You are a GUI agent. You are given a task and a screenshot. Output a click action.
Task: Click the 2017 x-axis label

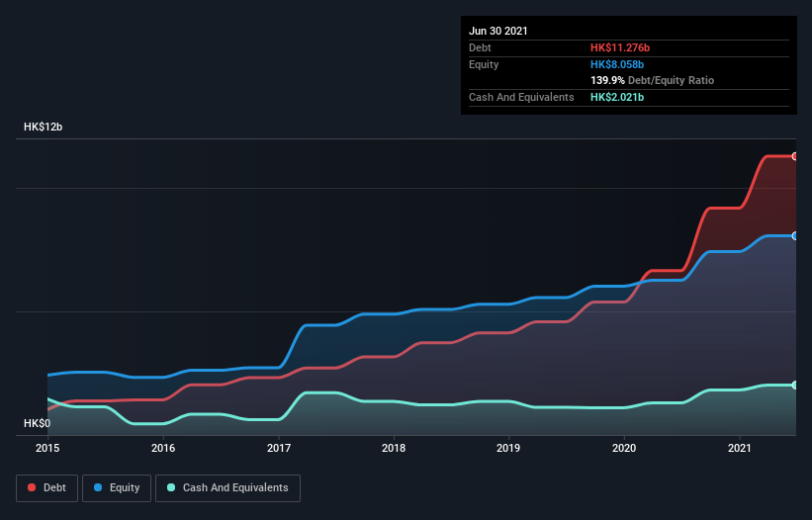pos(279,448)
